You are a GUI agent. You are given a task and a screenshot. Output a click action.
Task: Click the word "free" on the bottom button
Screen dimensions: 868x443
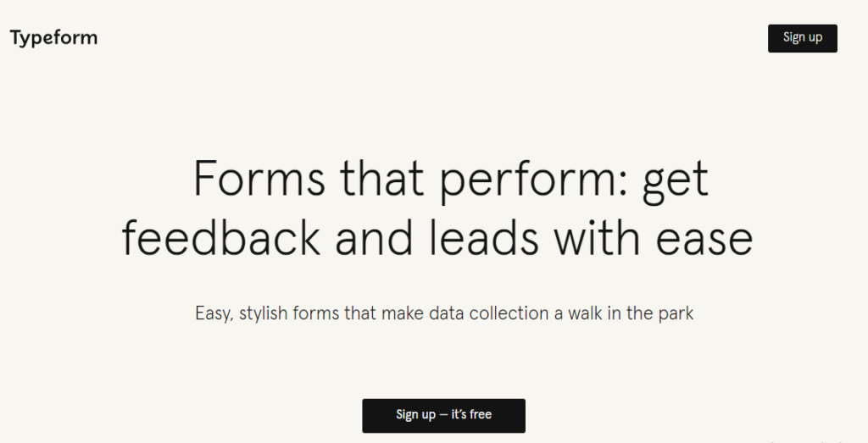(x=481, y=415)
